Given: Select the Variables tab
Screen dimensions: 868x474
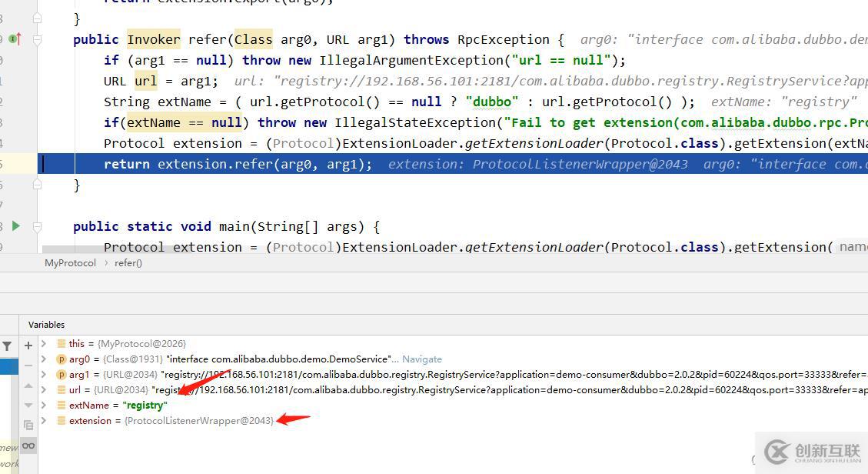Looking at the screenshot, I should tap(46, 325).
